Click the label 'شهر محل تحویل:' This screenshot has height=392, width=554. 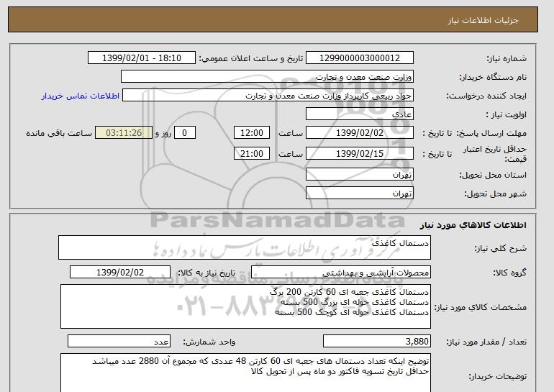pyautogui.click(x=495, y=194)
